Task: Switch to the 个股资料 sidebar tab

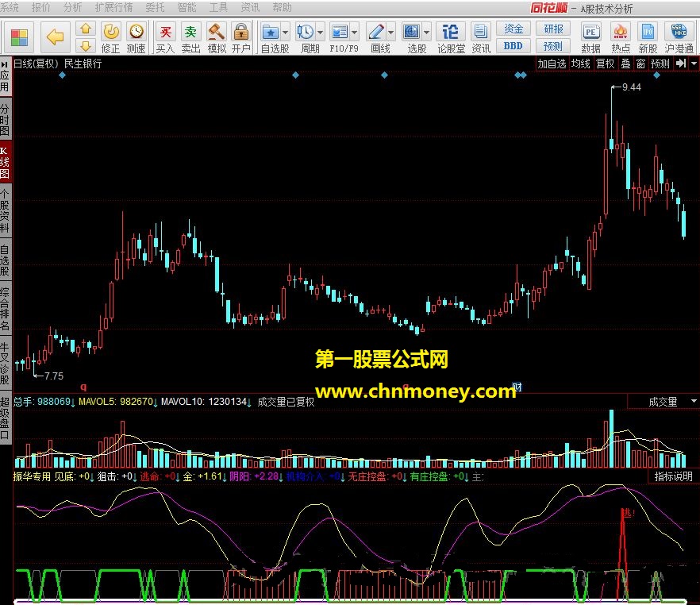Action: point(5,211)
